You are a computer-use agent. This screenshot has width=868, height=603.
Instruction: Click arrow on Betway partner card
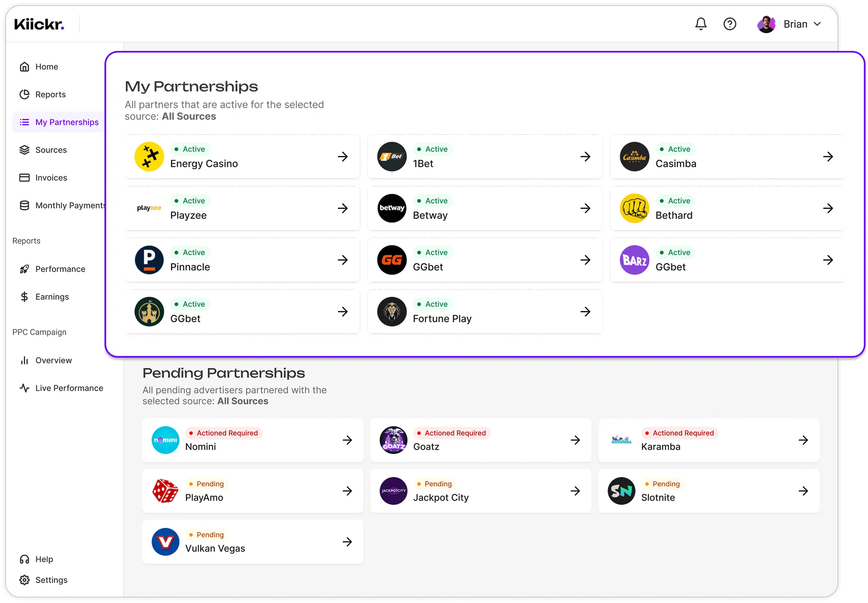(585, 208)
